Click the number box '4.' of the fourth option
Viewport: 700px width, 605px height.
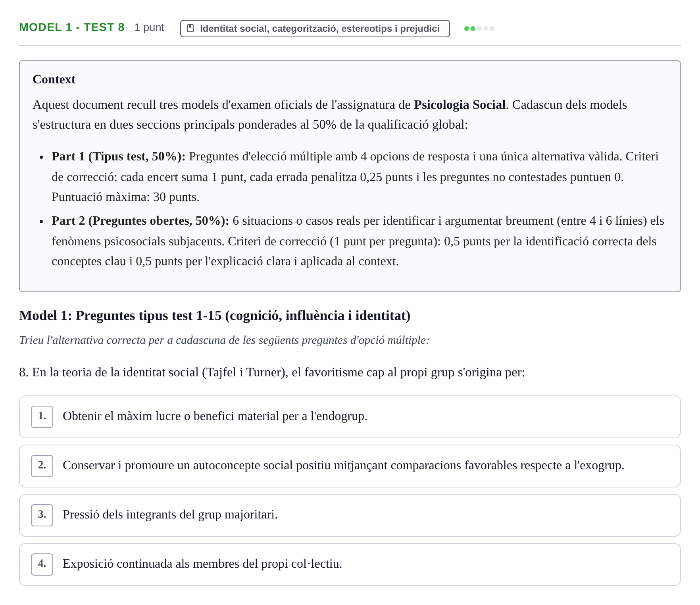42,565
